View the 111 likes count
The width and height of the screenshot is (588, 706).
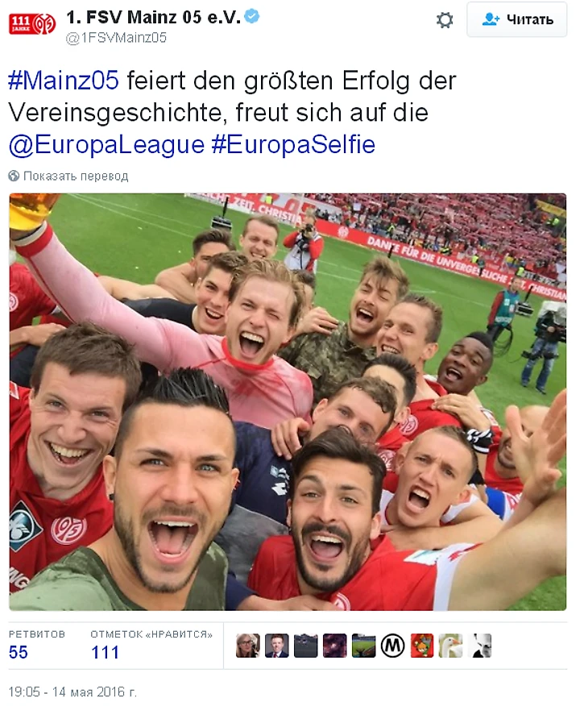pos(105,652)
